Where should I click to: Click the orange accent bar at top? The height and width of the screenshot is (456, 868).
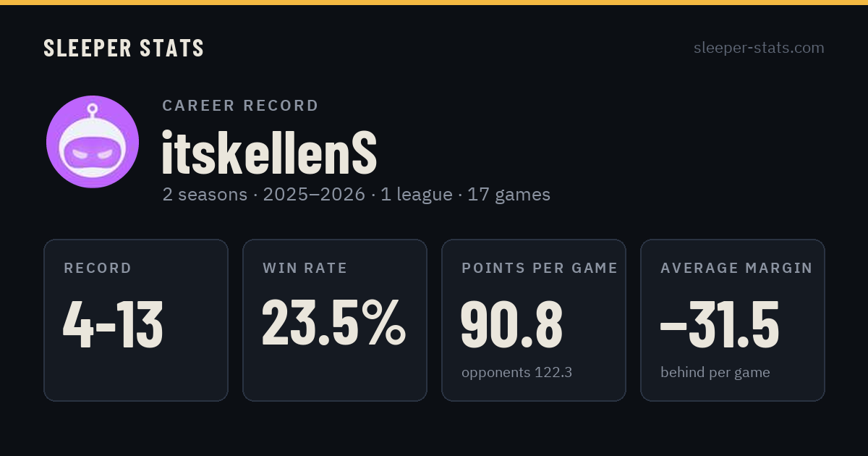(434, 2)
